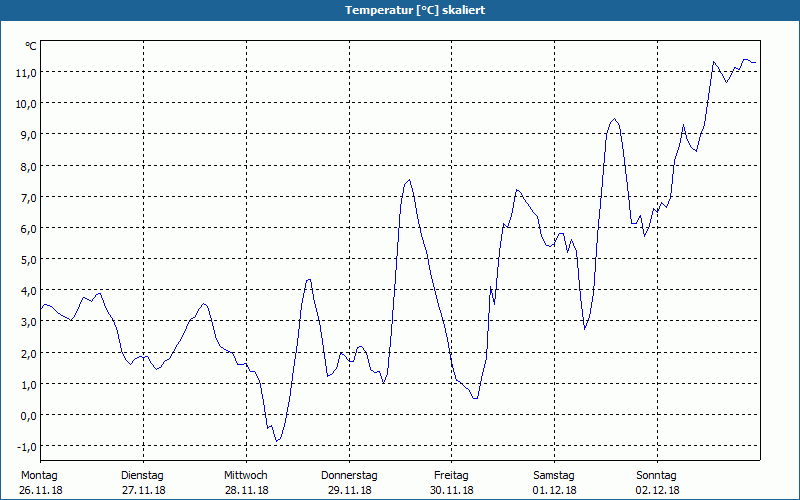
Task: Click the date 27.11.18
Action: [x=144, y=490]
